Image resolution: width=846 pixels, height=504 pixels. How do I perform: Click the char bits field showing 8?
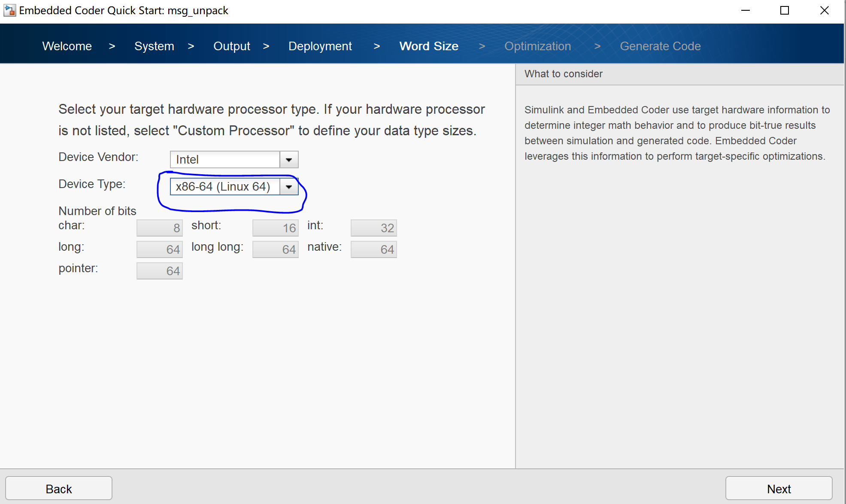(160, 228)
